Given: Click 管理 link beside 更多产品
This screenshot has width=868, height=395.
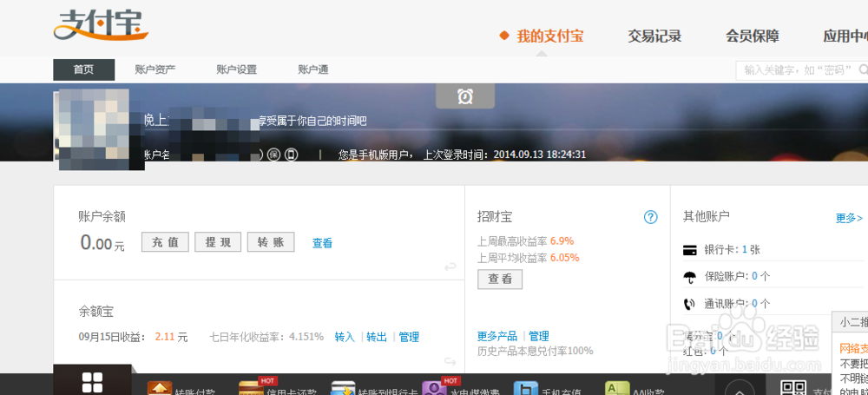Looking at the screenshot, I should [539, 336].
